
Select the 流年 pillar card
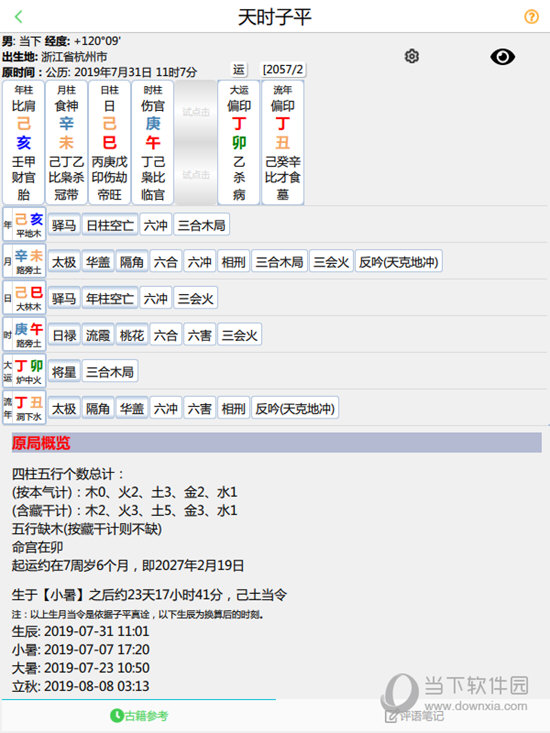click(x=283, y=143)
